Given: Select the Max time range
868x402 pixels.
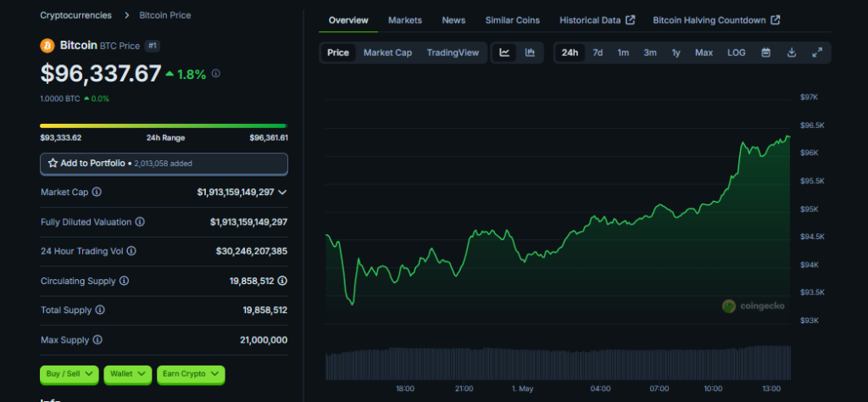Looking at the screenshot, I should tap(704, 53).
